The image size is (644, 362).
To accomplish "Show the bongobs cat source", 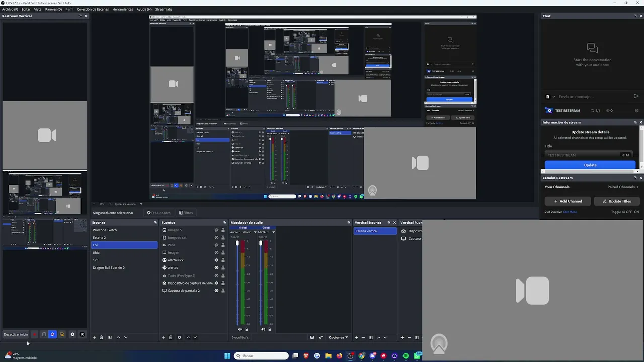I will 217,238.
